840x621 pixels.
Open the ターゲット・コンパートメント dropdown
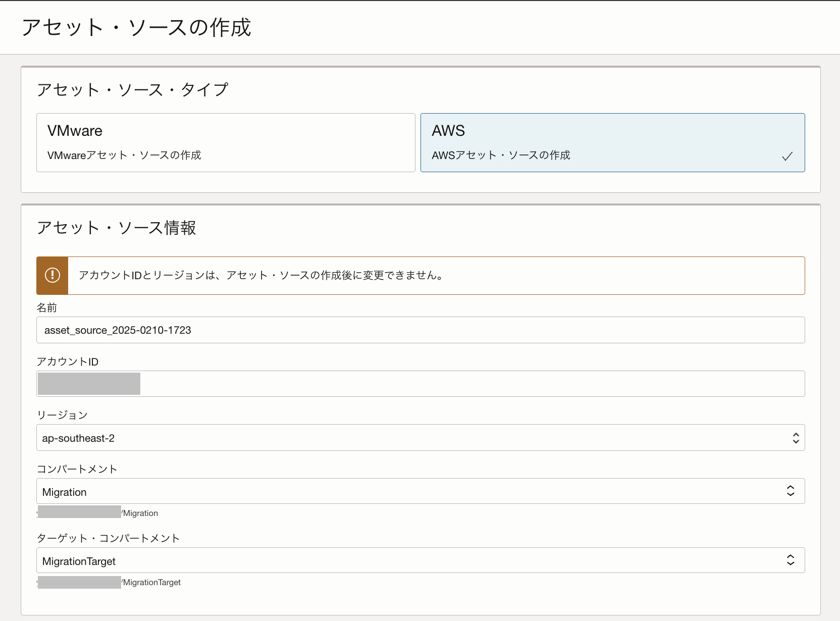click(x=421, y=560)
